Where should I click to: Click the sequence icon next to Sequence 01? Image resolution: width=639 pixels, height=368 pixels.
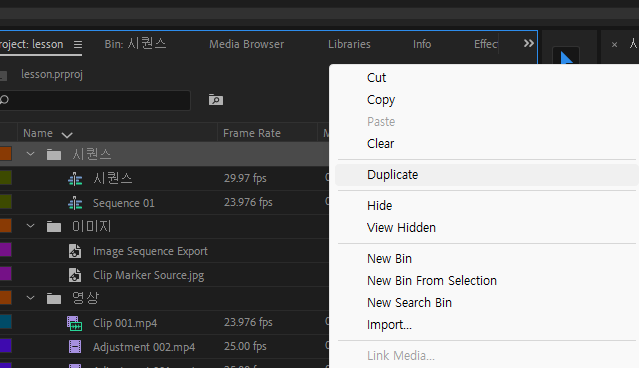(75, 203)
